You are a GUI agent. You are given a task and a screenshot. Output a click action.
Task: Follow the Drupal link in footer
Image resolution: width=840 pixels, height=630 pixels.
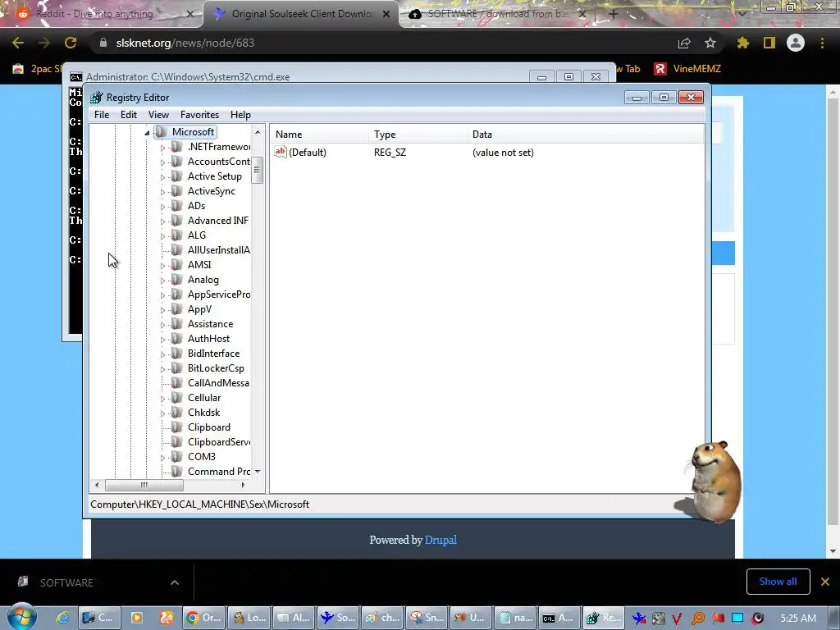(x=441, y=540)
